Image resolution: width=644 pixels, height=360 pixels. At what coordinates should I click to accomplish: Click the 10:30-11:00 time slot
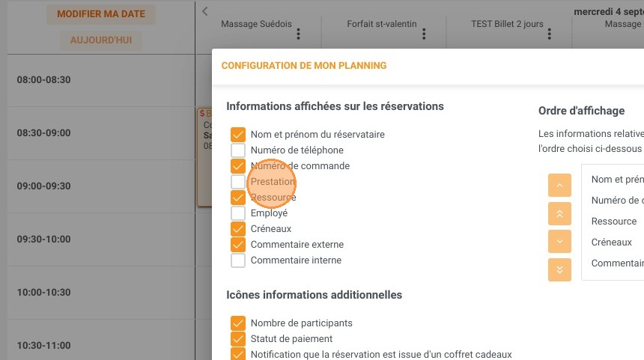(43, 345)
